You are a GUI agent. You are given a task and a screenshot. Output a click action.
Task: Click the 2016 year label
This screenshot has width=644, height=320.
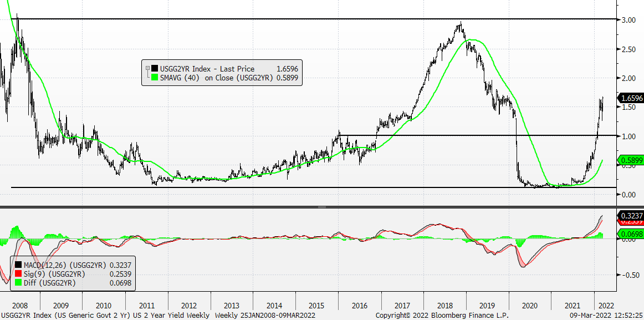click(359, 306)
